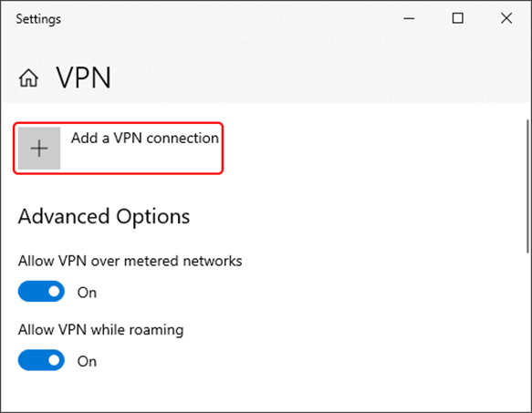The height and width of the screenshot is (413, 532).
Task: Click the 'VPN' page heading
Action: tap(83, 78)
